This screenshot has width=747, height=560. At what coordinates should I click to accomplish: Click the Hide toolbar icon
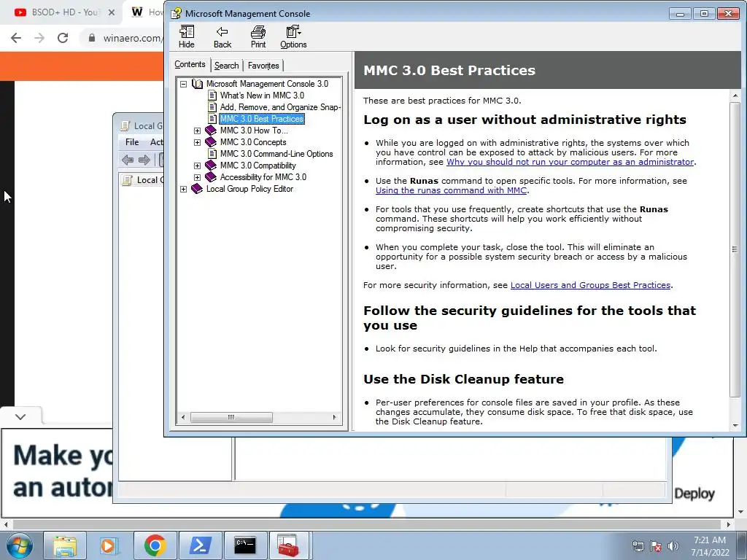[x=186, y=37]
